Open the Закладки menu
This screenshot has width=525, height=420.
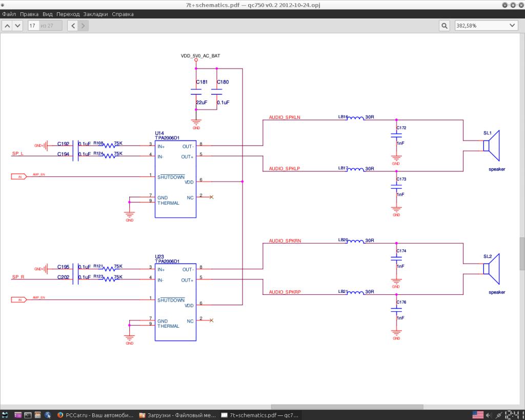click(95, 14)
